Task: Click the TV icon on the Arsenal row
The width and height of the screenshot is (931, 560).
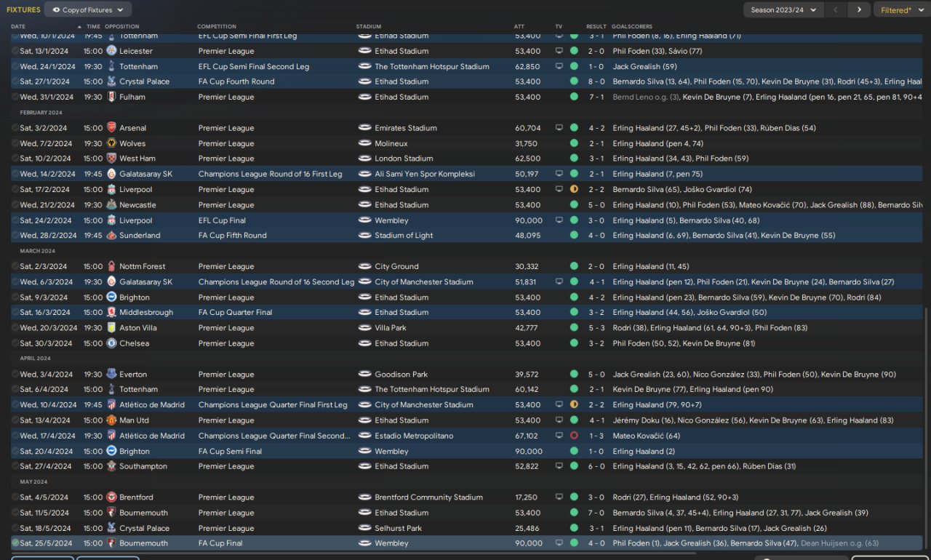Action: pyautogui.click(x=559, y=128)
